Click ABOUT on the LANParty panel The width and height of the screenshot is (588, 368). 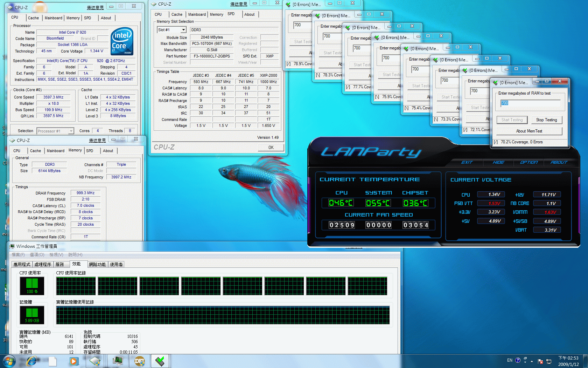pos(559,162)
